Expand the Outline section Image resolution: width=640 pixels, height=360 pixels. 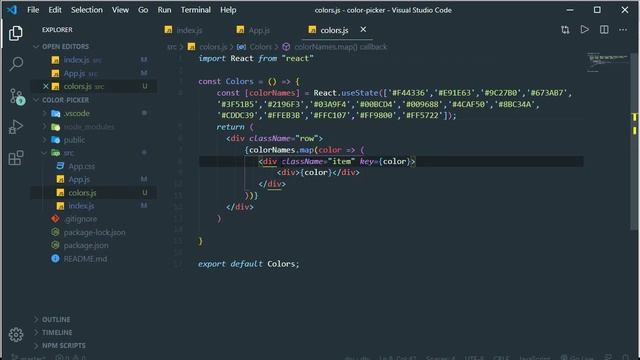56,320
